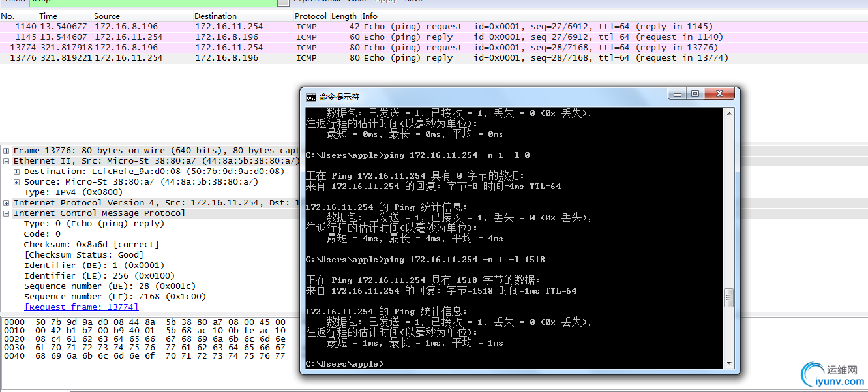868x392 pixels.
Task: Click the line 最短 = 4ms, 最长 = 4ms
Action: coord(415,239)
